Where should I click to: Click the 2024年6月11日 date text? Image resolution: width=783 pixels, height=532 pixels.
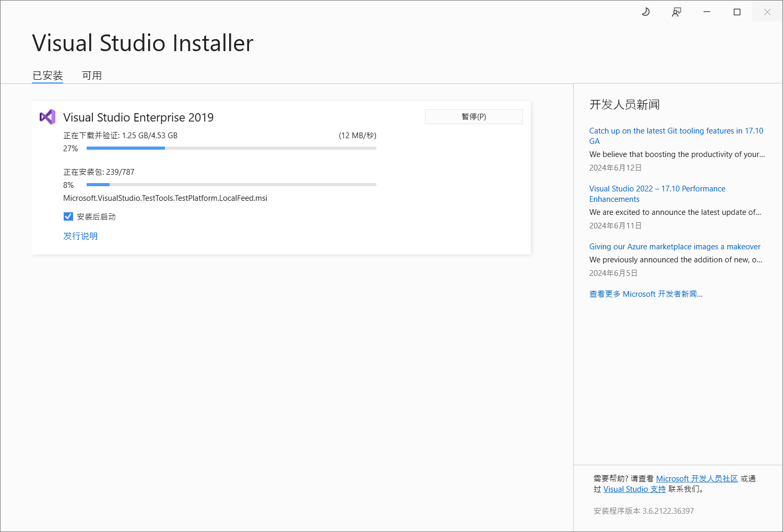click(615, 225)
